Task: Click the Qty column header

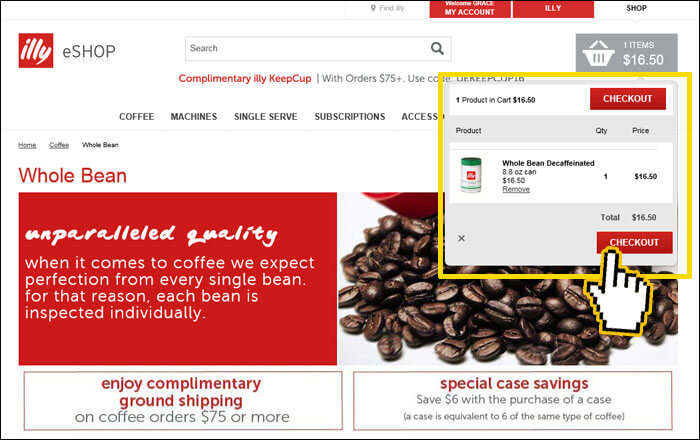Action: pyautogui.click(x=601, y=130)
